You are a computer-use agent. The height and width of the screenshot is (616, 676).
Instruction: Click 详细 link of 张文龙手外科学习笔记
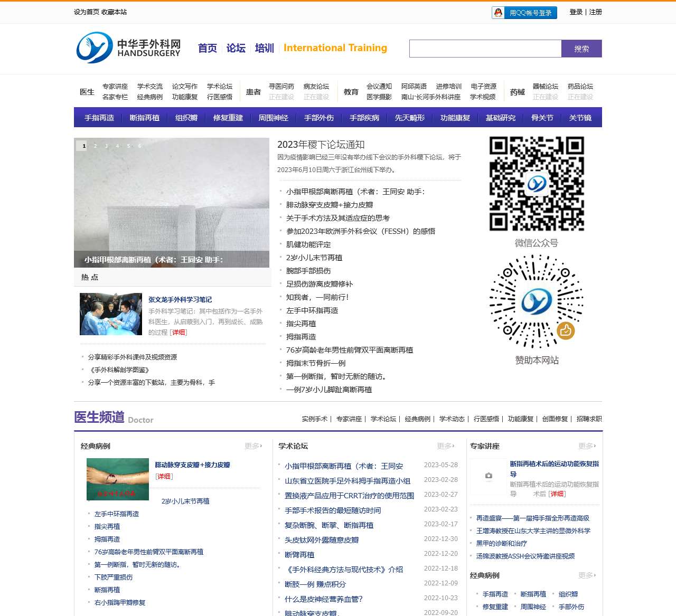coord(178,333)
